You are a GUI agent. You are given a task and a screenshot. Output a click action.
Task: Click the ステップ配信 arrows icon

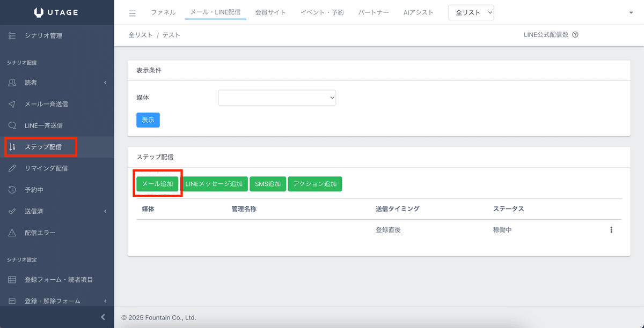[x=12, y=147]
